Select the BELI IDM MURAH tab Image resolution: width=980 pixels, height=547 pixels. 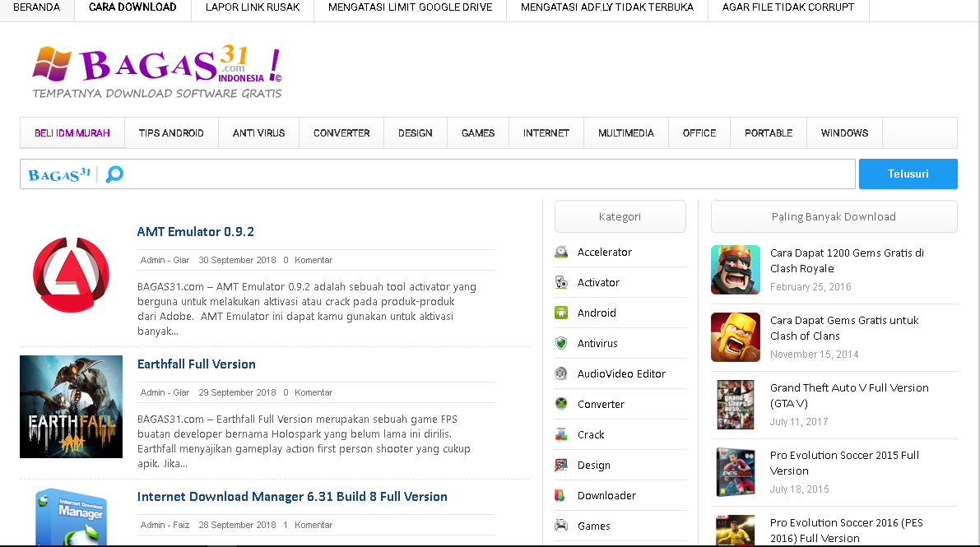[x=72, y=133]
